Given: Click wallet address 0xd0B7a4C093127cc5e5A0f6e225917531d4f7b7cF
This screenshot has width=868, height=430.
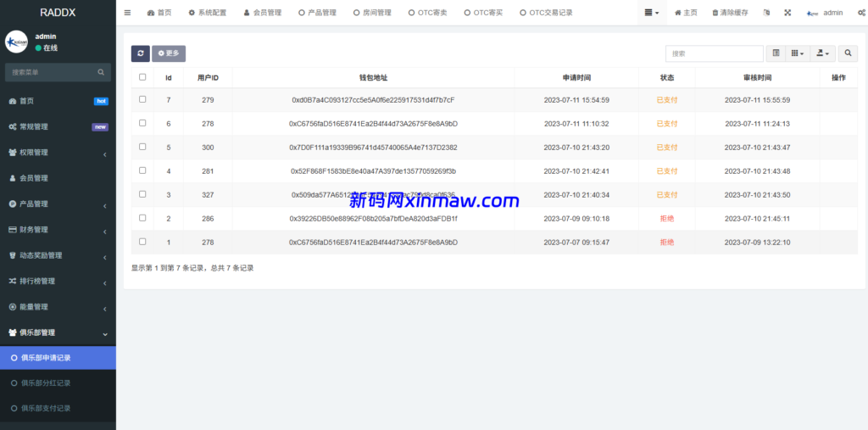Looking at the screenshot, I should (373, 100).
